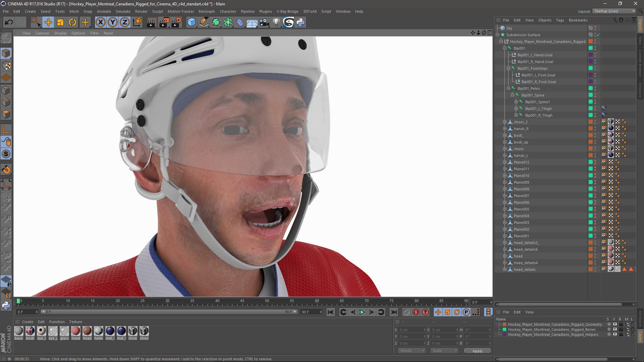
Task: Select the helm material swatch
Action: pyautogui.click(x=99, y=333)
